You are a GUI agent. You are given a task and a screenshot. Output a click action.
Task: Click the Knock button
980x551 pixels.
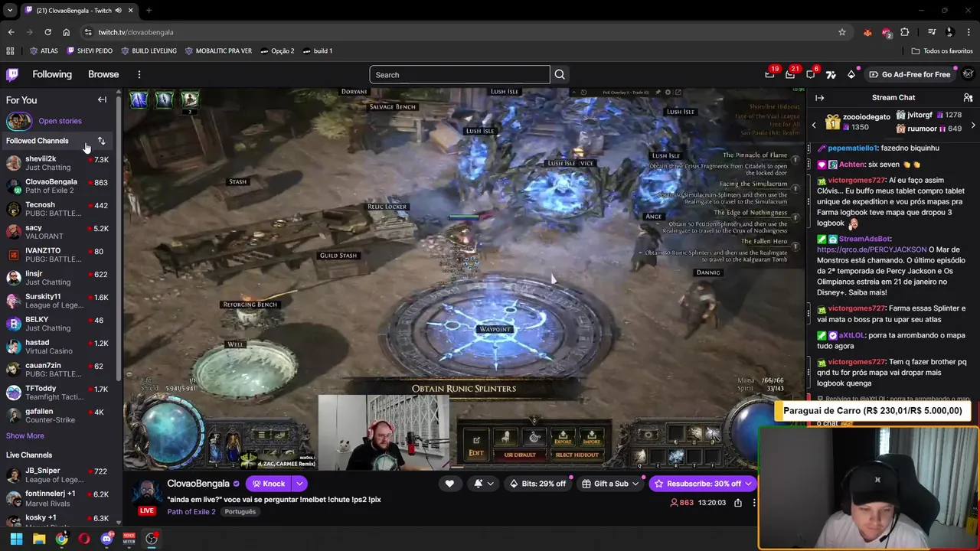267,484
